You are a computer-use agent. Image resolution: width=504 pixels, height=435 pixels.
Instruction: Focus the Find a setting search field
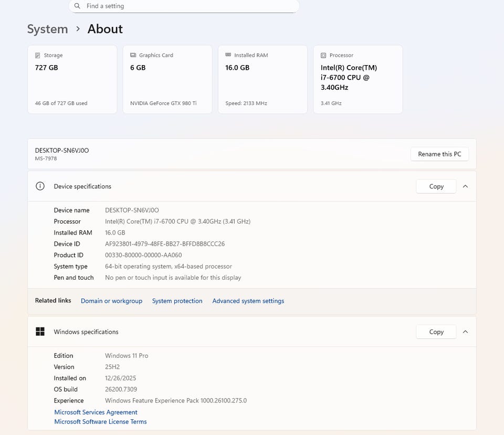pyautogui.click(x=189, y=6)
